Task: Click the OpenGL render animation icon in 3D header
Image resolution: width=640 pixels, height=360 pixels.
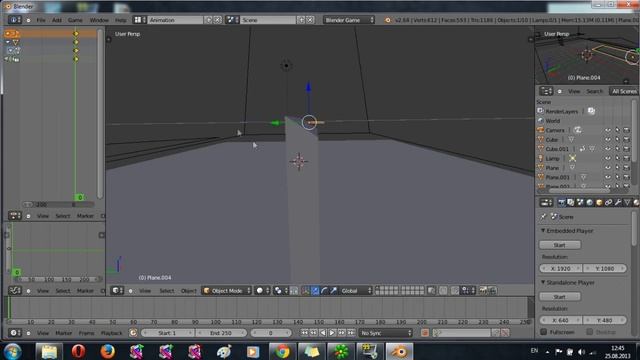Action: pos(493,291)
